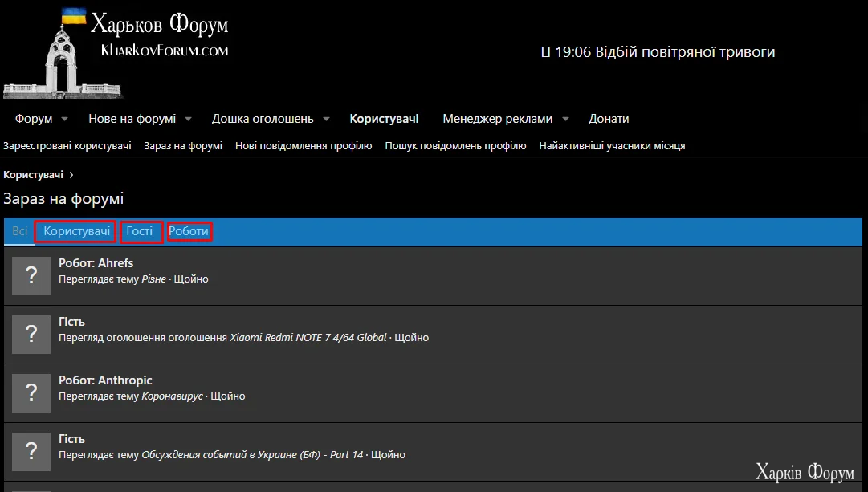Click the air raid alert notice text
This screenshot has height=492, width=868.
658,52
